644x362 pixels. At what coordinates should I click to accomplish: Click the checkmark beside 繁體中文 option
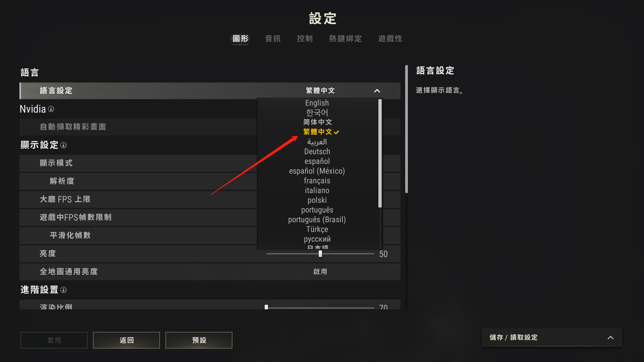336,132
